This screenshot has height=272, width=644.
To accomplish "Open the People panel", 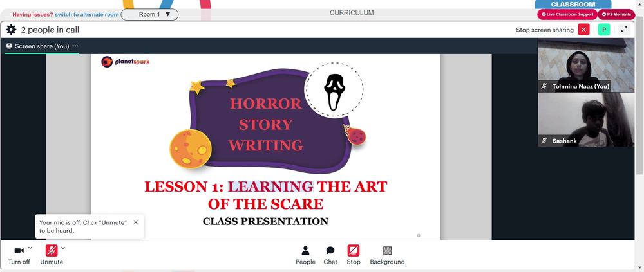I will (305, 255).
